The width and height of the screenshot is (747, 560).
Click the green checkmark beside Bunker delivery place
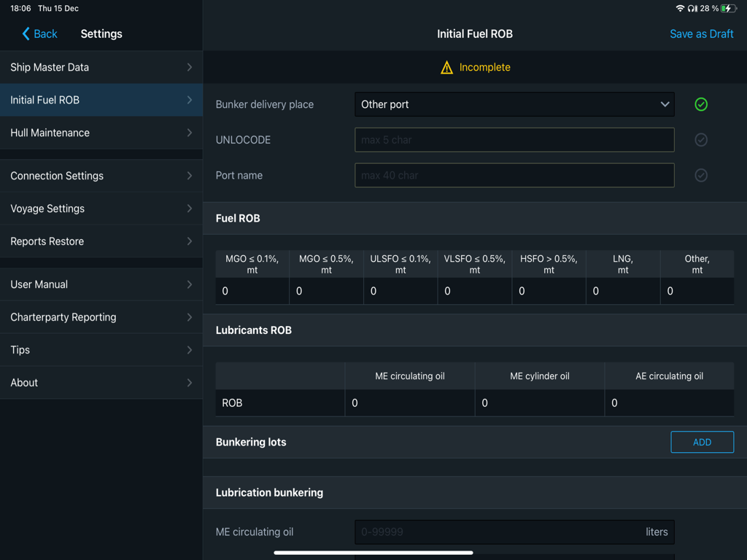tap(700, 104)
